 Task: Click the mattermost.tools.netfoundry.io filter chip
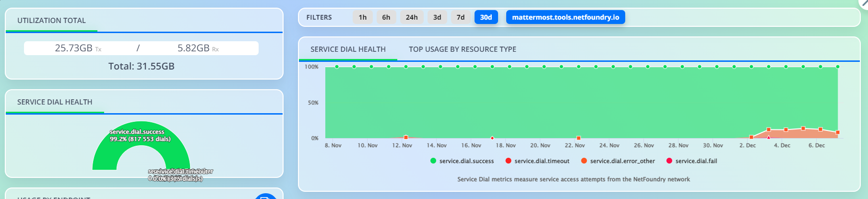tap(566, 17)
